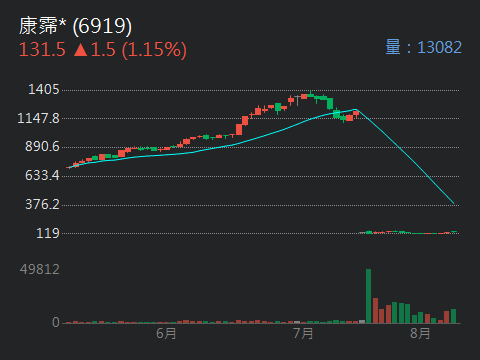Click the 6月 month marker
The width and height of the screenshot is (480, 360).
[x=166, y=333]
